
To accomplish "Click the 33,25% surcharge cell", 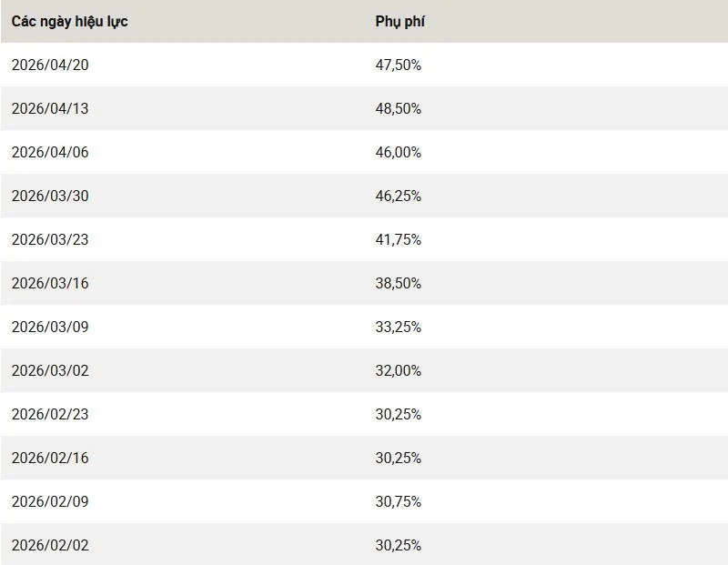I will 399,327.
